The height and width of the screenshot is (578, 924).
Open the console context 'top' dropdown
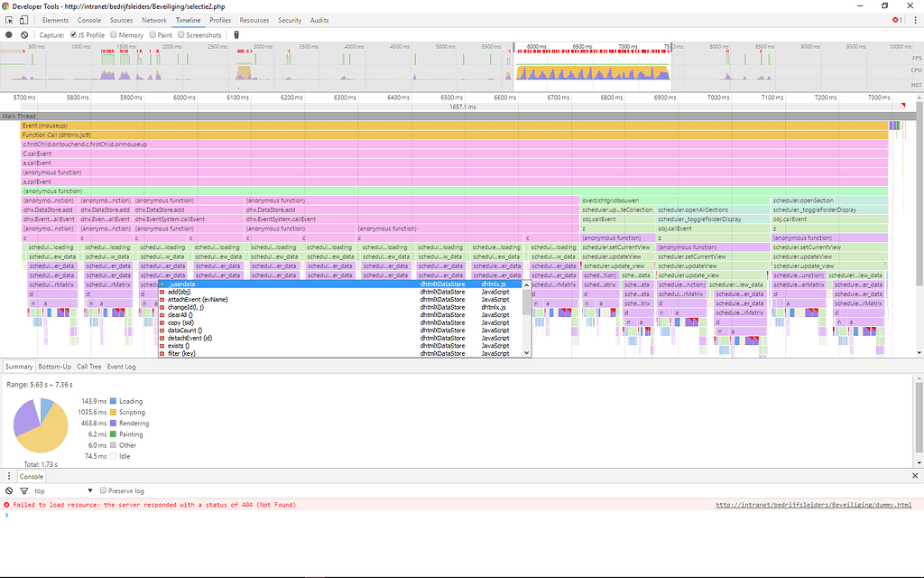[64, 490]
